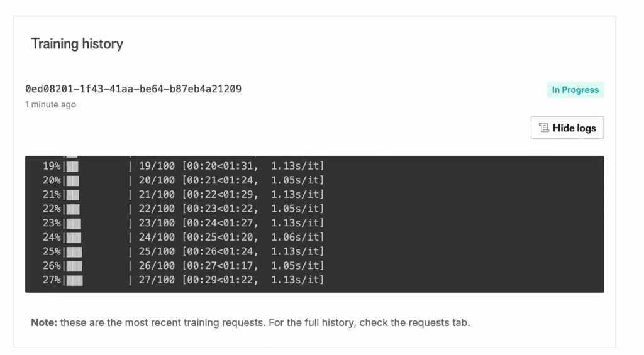This screenshot has height=355, width=644.
Task: Click the Training history heading
Action: (x=77, y=44)
